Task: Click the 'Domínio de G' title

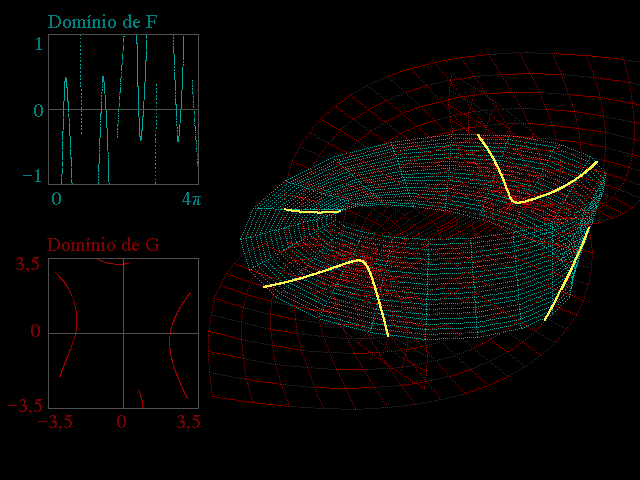Action: click(103, 245)
